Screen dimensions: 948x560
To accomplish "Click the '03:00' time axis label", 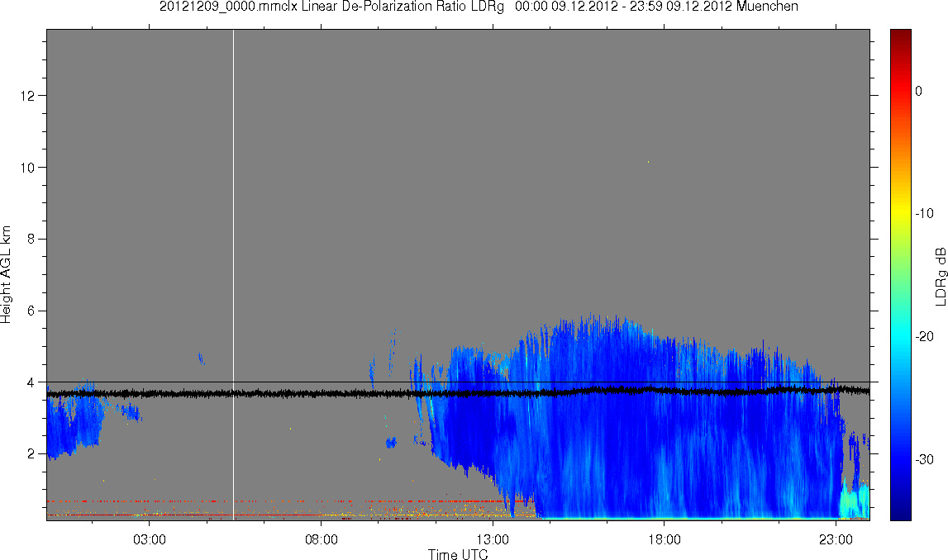I will point(150,539).
